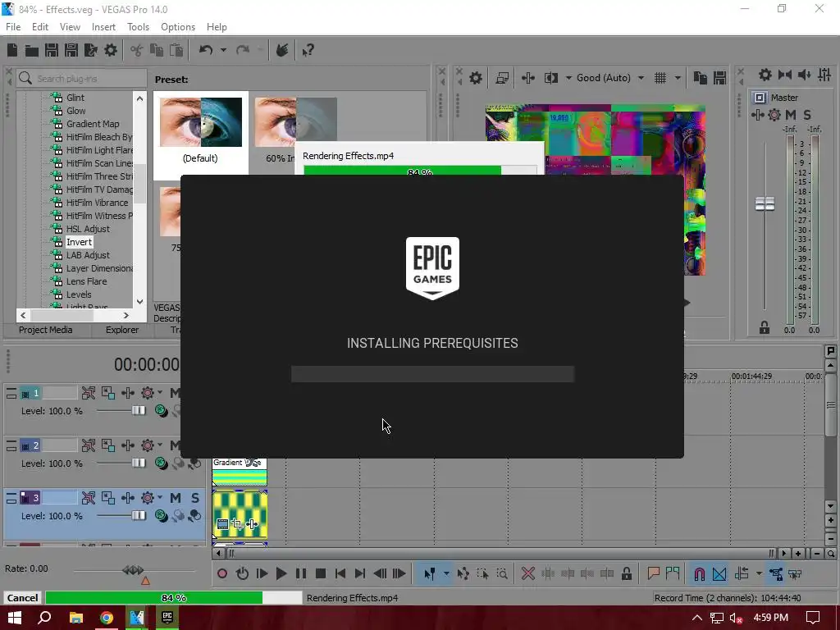The height and width of the screenshot is (630, 840).
Task: Adjust track 2 Level slider
Action: [138, 463]
